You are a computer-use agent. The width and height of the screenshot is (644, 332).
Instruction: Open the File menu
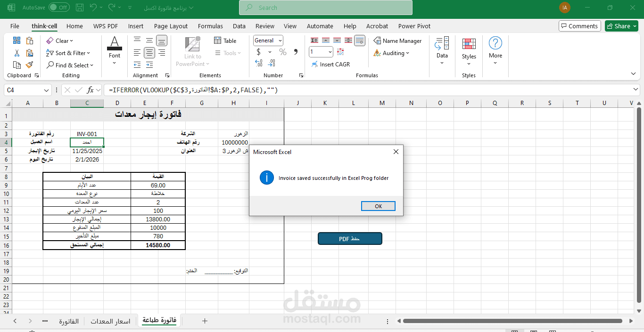[15, 26]
